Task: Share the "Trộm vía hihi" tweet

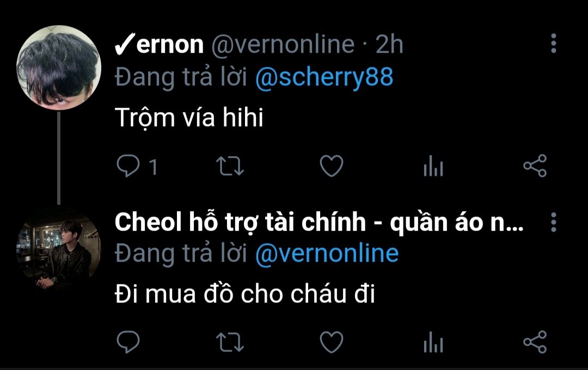Action: coord(535,166)
